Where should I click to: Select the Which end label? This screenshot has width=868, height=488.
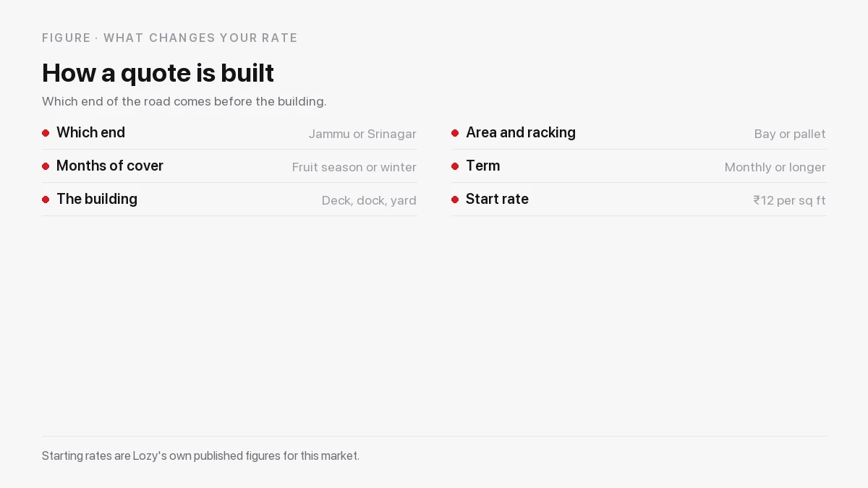(x=90, y=132)
